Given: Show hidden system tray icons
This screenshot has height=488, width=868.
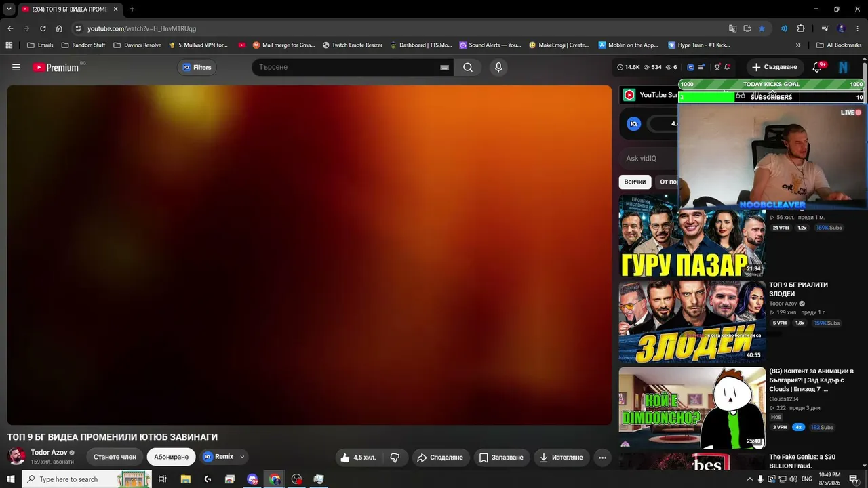Looking at the screenshot, I should click(x=749, y=479).
